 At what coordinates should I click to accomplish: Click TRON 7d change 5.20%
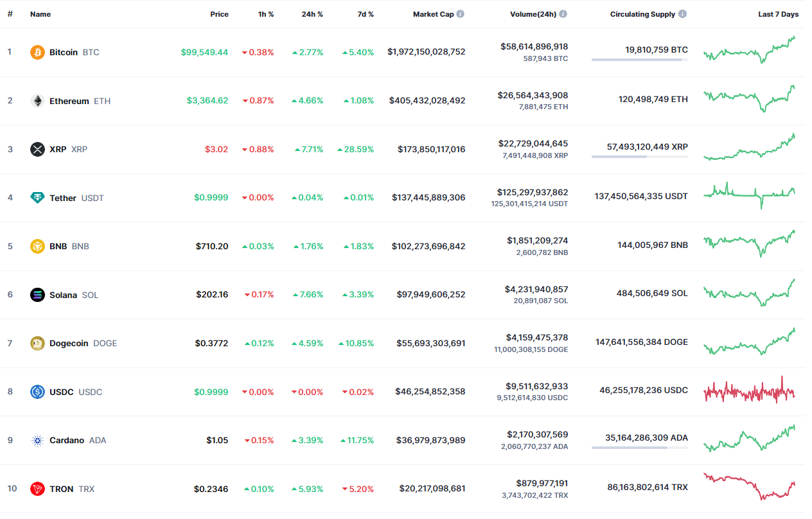click(x=358, y=489)
